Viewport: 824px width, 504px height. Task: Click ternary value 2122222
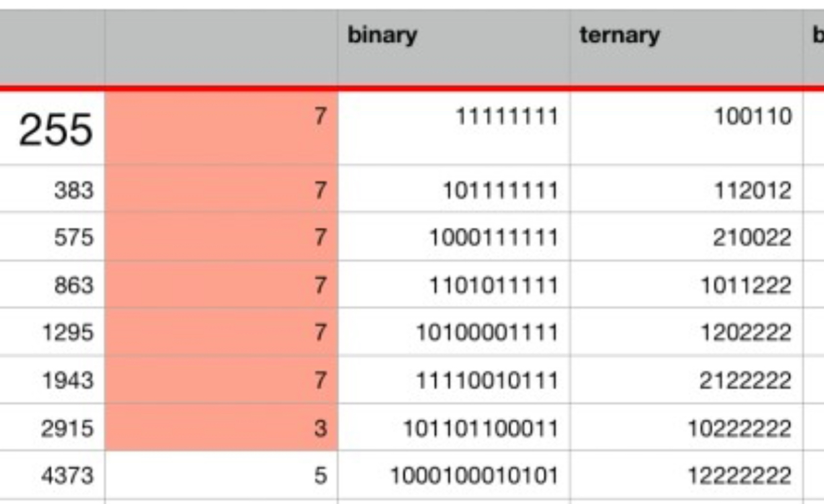pos(745,380)
